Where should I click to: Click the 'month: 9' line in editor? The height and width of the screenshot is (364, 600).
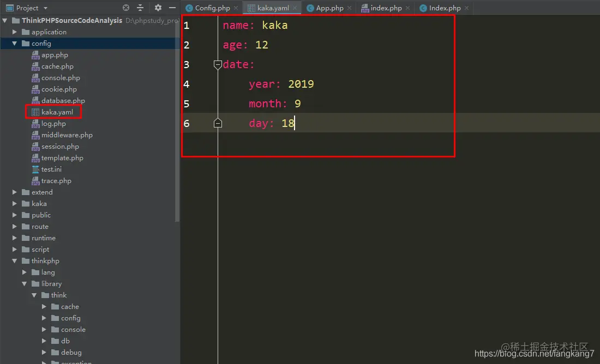pyautogui.click(x=275, y=104)
